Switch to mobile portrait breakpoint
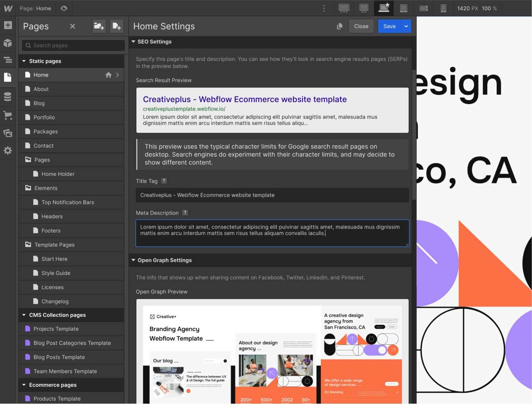The width and height of the screenshot is (532, 404). tap(443, 8)
